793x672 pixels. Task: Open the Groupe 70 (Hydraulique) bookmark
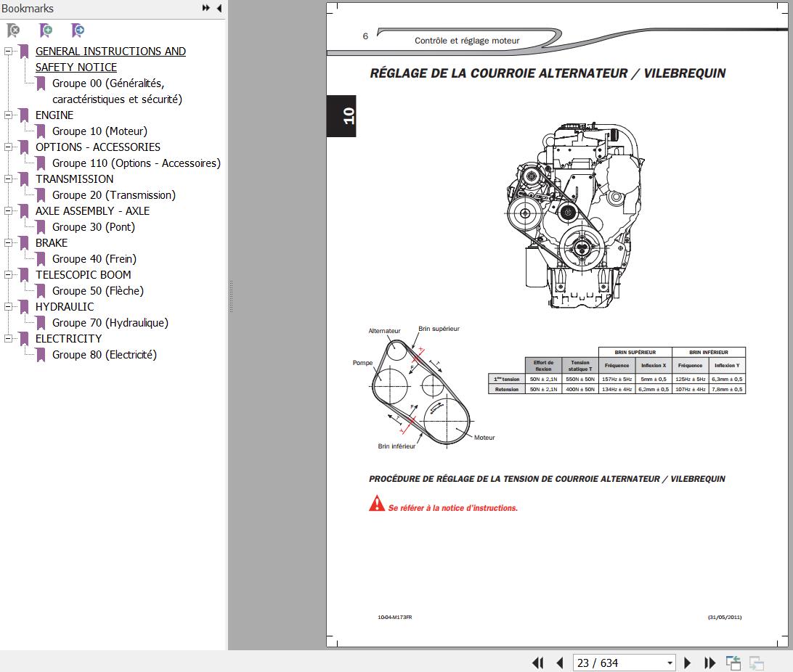click(x=110, y=323)
